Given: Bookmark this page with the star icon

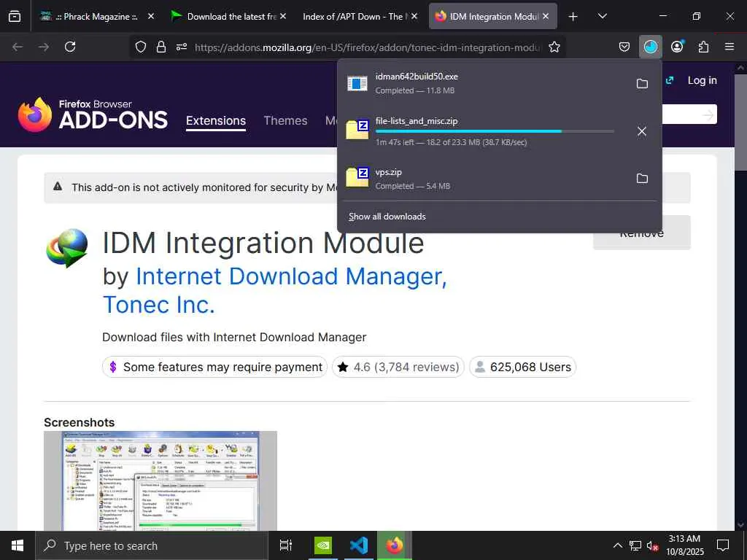Looking at the screenshot, I should (x=554, y=47).
